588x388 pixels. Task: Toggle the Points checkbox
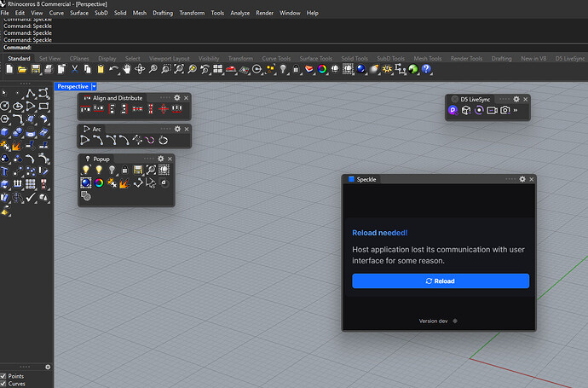click(x=3, y=376)
